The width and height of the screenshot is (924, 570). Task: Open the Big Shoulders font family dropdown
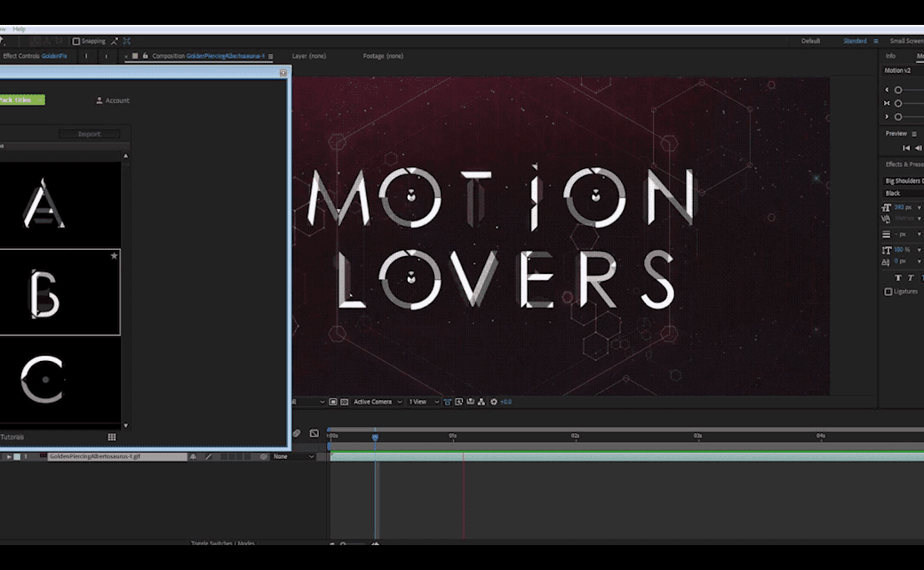pyautogui.click(x=904, y=181)
